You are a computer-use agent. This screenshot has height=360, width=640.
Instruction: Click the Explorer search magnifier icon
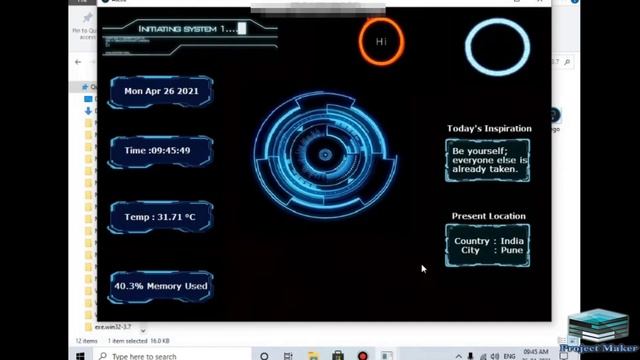(x=567, y=62)
